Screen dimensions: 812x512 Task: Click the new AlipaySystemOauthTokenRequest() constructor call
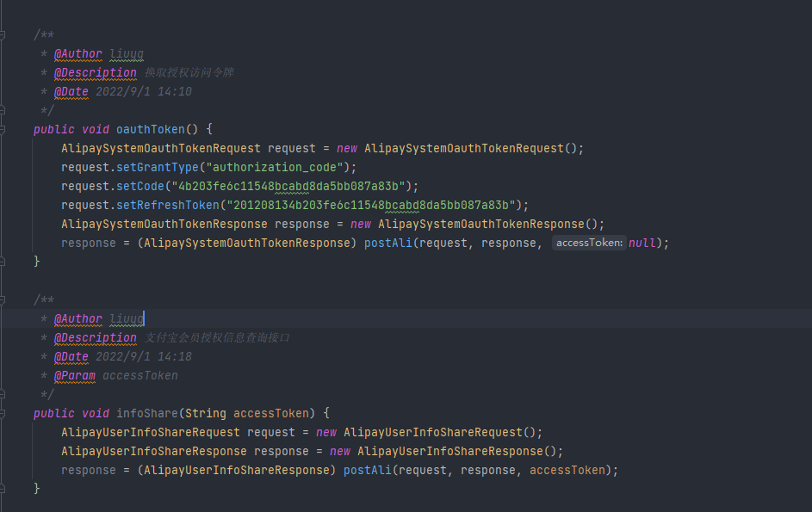(460, 148)
